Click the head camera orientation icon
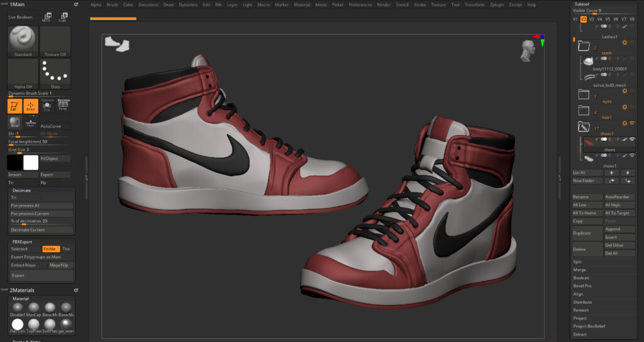Image resolution: width=644 pixels, height=342 pixels. click(x=528, y=51)
